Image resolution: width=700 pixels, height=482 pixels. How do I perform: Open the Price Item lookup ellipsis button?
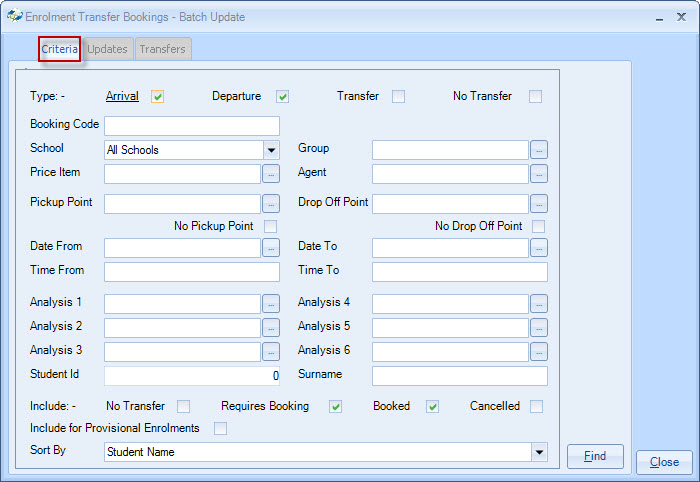pos(271,174)
